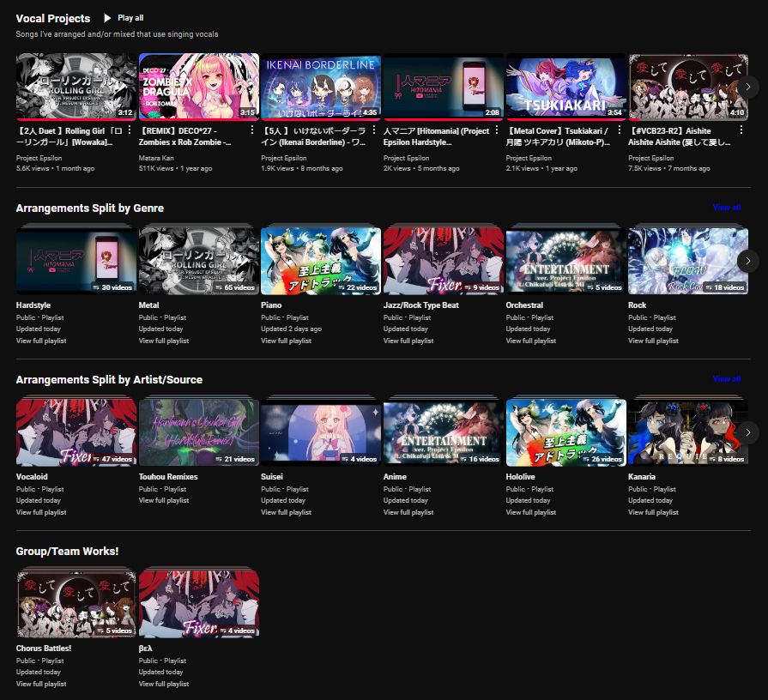Click the Hololive playlist title
This screenshot has width=768, height=700.
[520, 476]
